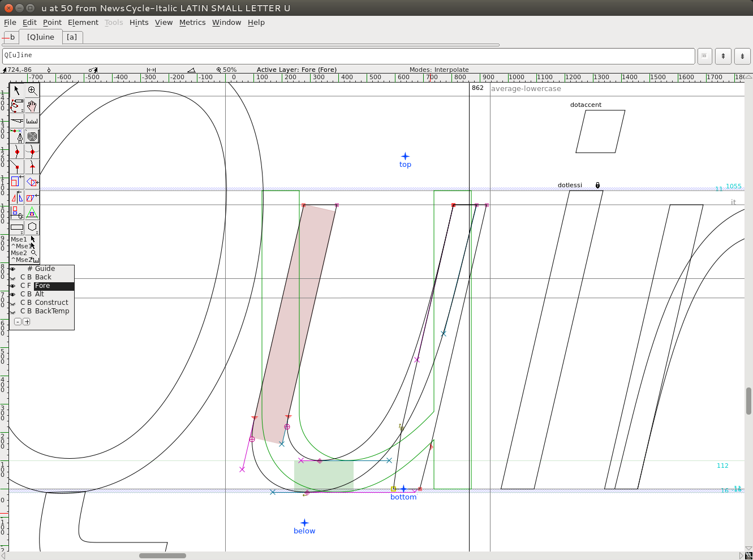This screenshot has height=560, width=753.
Task: Pick the Knife cutting tool
Action: point(17,120)
